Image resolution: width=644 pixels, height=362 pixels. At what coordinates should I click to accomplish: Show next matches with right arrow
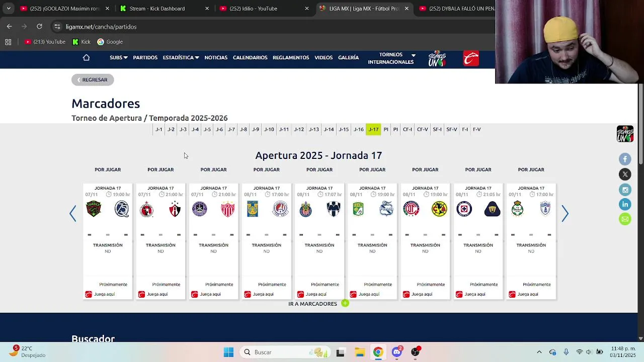pos(565,213)
